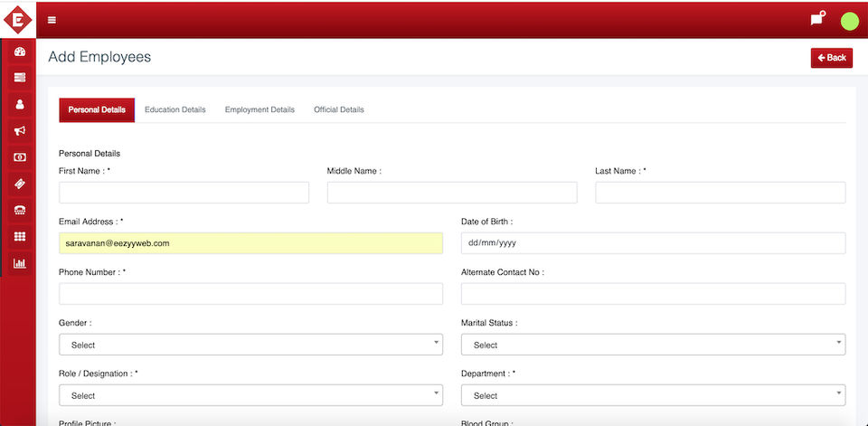Click the Personal Details section heading
The width and height of the screenshot is (868, 426).
(x=90, y=154)
